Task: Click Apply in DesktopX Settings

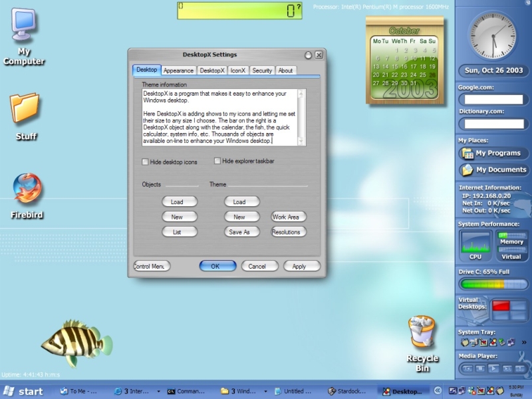Action: [302, 267]
